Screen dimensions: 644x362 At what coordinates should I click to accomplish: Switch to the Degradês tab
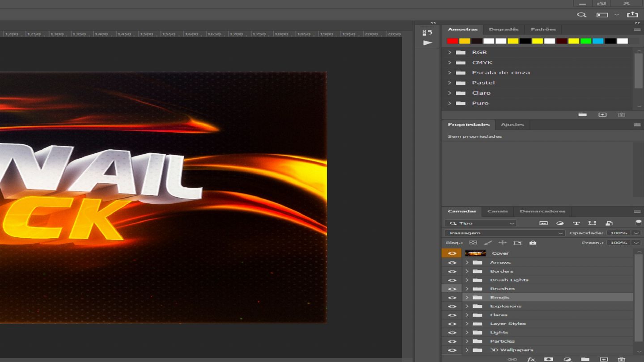(x=504, y=29)
